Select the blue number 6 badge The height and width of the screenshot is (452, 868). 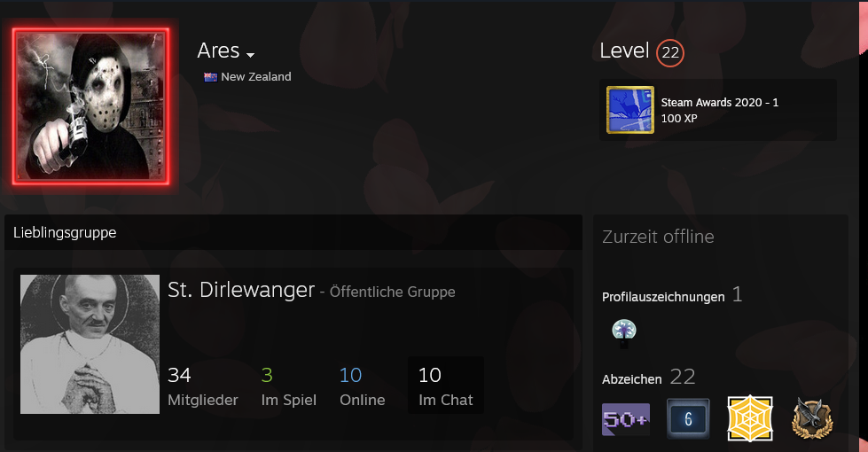pyautogui.click(x=688, y=419)
